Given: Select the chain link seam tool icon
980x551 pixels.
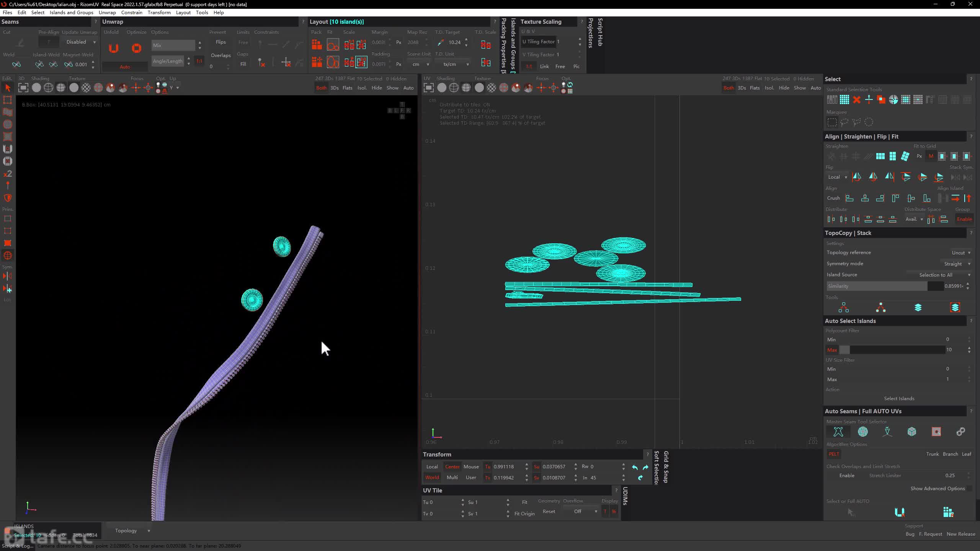Looking at the screenshot, I should [960, 432].
